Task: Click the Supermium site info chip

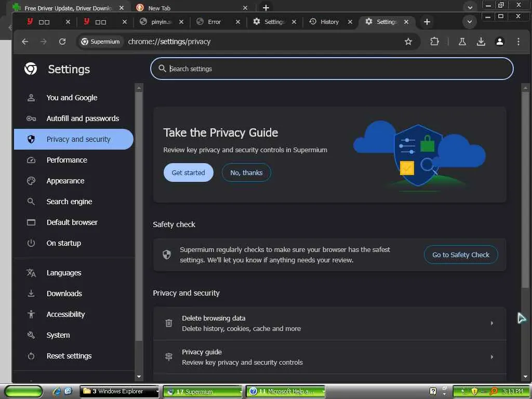Action: tap(100, 42)
